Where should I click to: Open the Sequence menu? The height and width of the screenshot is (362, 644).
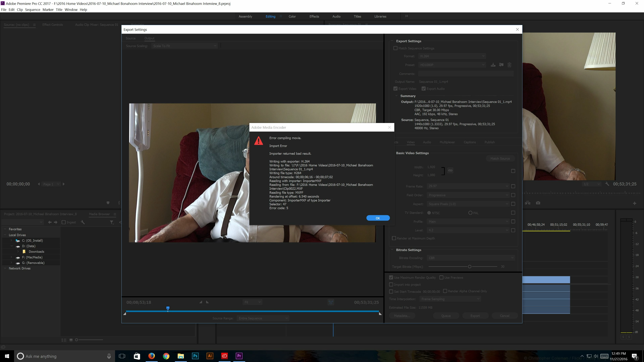coord(33,10)
